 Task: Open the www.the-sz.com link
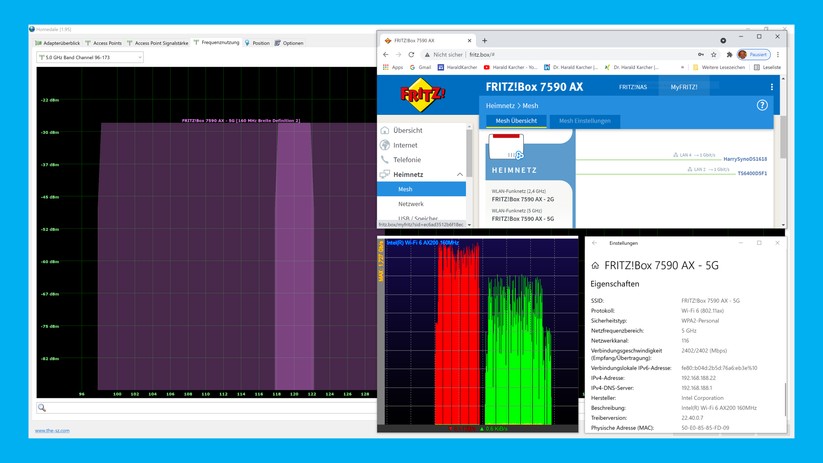[x=52, y=430]
